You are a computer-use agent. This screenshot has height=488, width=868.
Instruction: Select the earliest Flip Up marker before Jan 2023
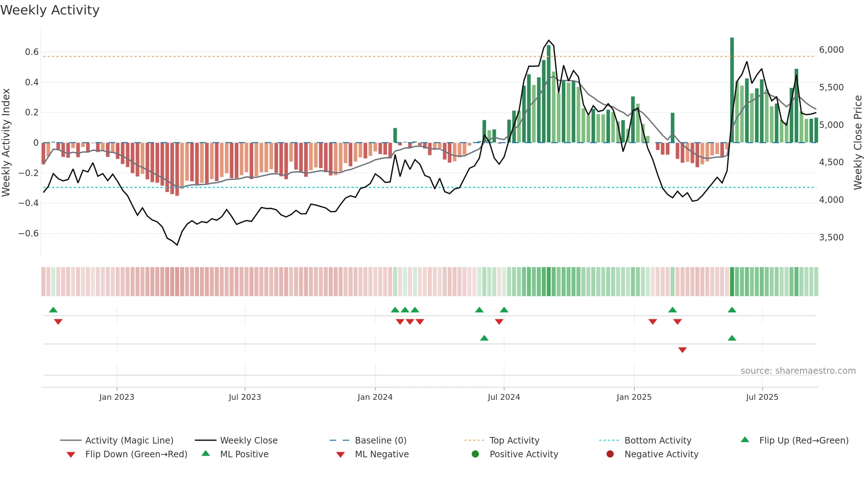coord(53,310)
